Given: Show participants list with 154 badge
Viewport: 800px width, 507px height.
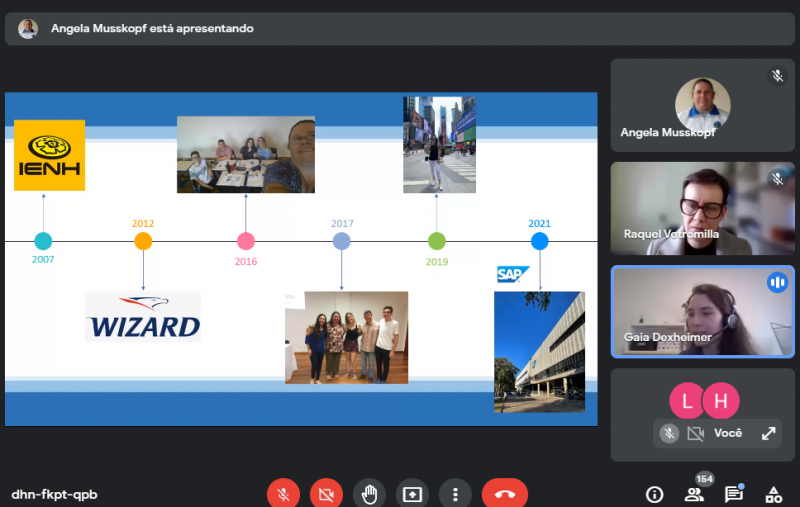Looking at the screenshot, I should click(694, 494).
